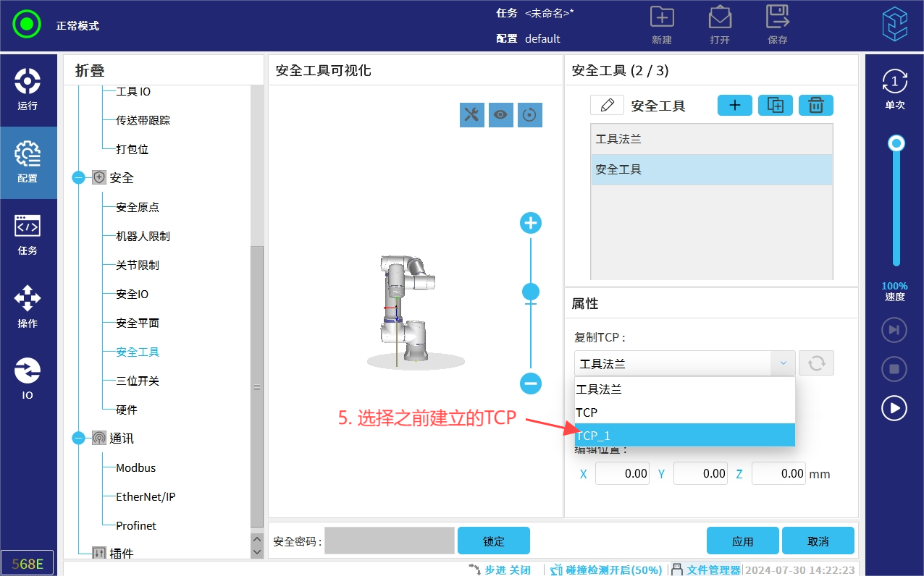Click the green robot status indicator
This screenshot has width=924, height=576.
27,25
